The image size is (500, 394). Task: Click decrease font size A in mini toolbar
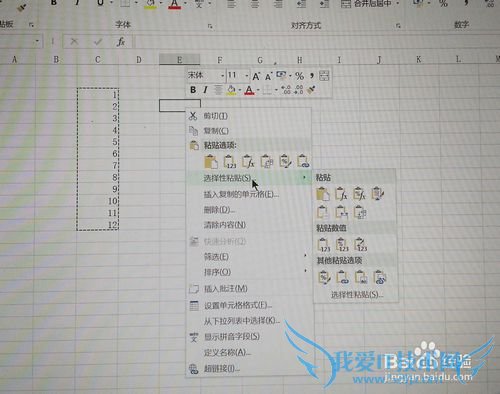coord(268,77)
